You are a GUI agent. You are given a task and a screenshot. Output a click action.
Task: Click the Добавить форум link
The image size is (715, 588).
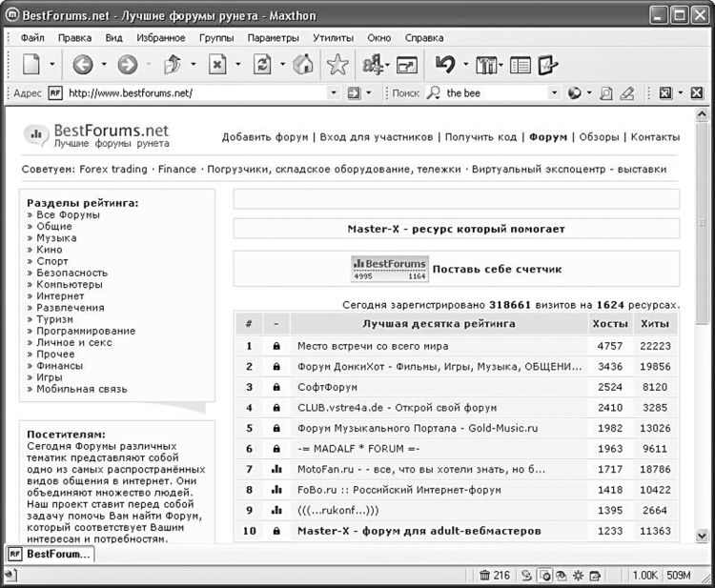pyautogui.click(x=265, y=137)
